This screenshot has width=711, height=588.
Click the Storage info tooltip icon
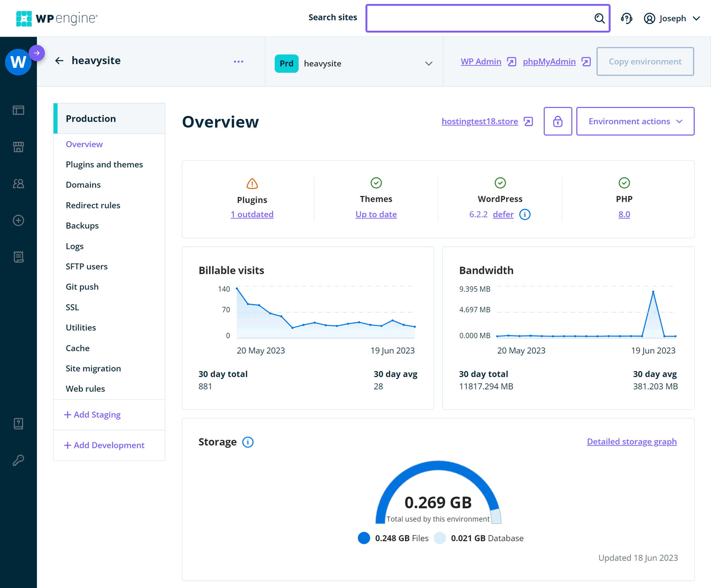coord(247,442)
